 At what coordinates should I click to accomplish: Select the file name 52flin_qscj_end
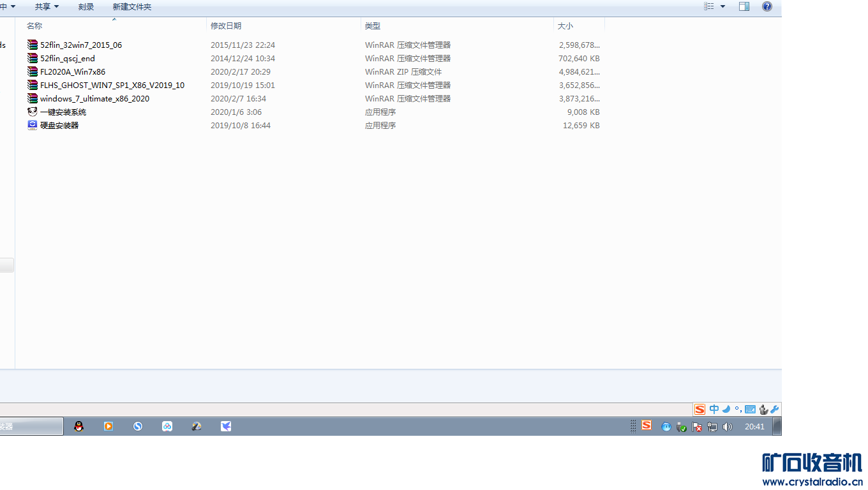[68, 58]
